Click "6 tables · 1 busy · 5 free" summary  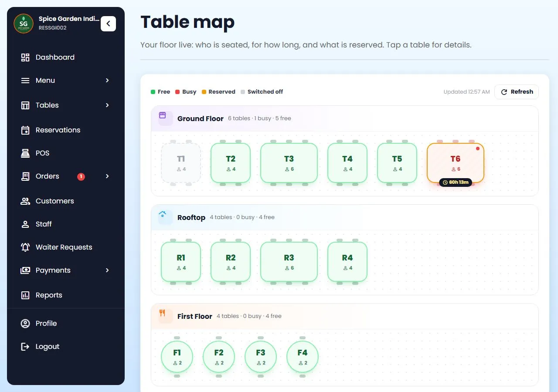point(259,118)
